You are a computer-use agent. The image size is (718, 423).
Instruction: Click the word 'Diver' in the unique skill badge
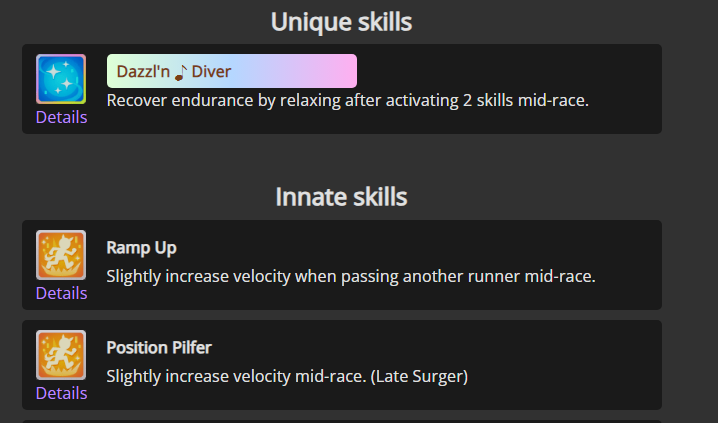click(211, 71)
